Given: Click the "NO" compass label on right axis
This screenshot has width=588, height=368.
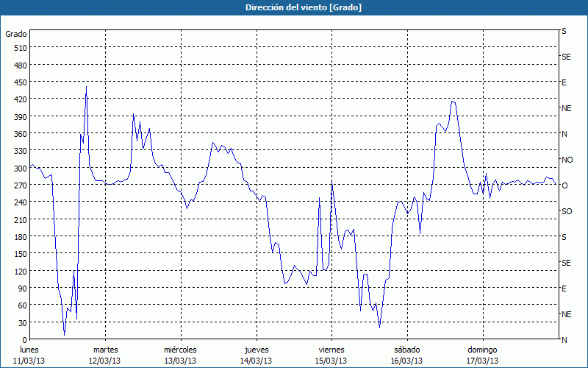Looking at the screenshot, I should click(x=567, y=160).
